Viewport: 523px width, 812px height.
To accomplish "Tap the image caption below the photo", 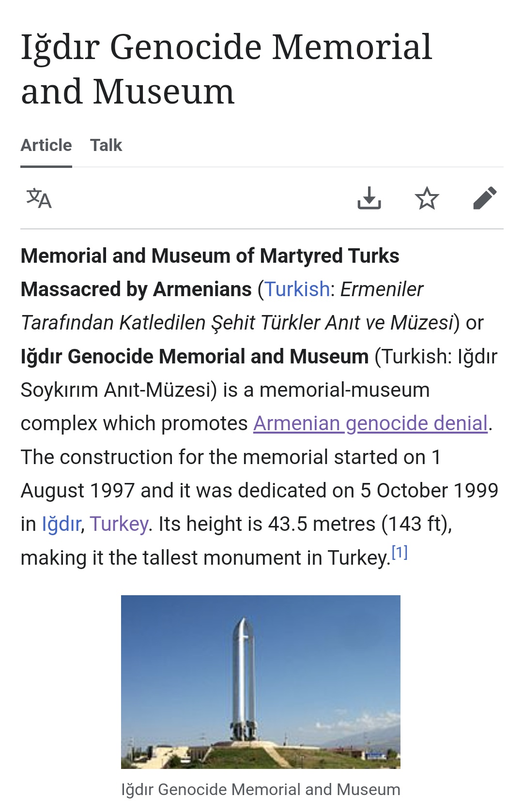I will (261, 789).
